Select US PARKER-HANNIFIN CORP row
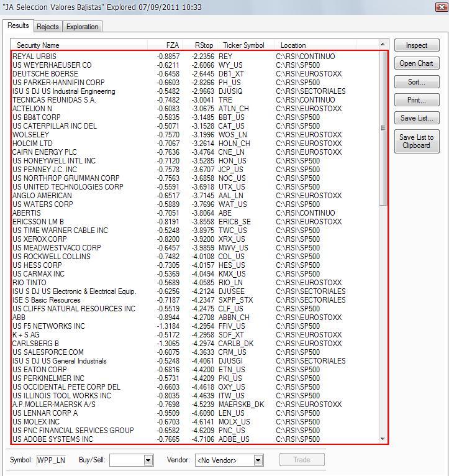The width and height of the screenshot is (449, 476). tap(195, 83)
